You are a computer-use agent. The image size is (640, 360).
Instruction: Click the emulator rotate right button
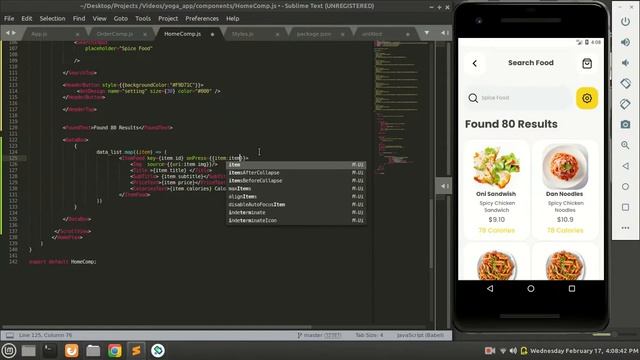coord(625,104)
